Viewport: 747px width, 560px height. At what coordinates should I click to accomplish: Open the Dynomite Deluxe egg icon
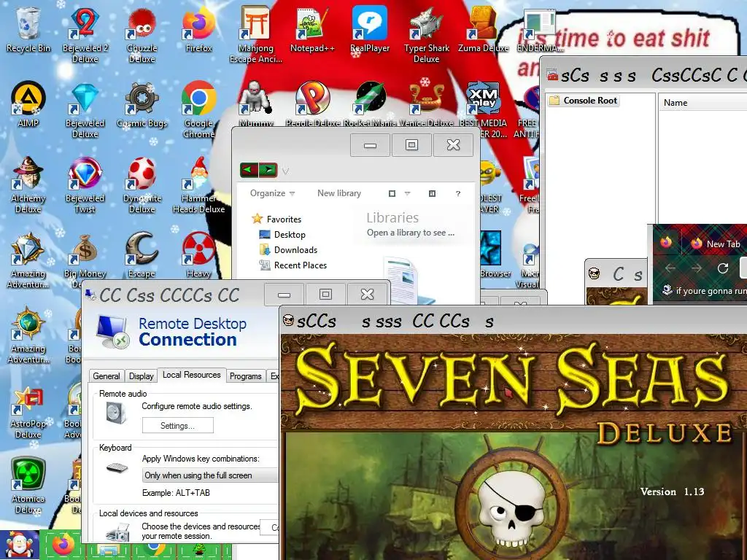tap(142, 184)
